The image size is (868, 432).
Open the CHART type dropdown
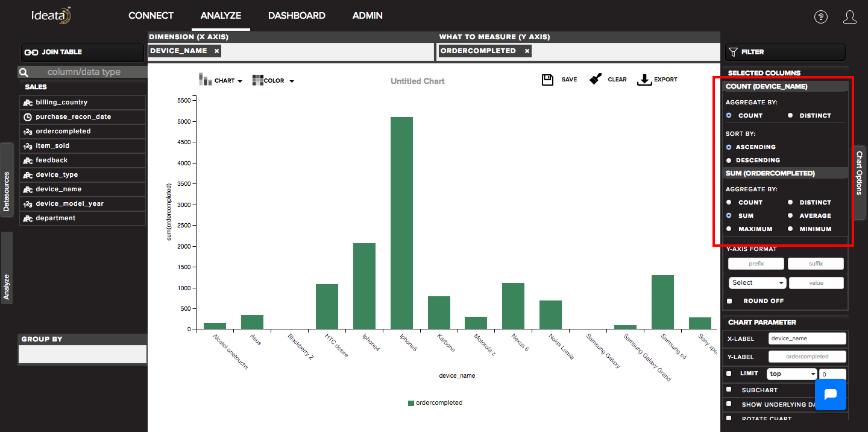click(221, 80)
